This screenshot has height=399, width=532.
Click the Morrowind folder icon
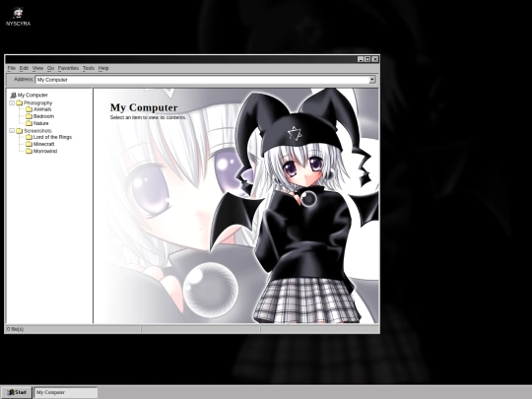click(29, 151)
